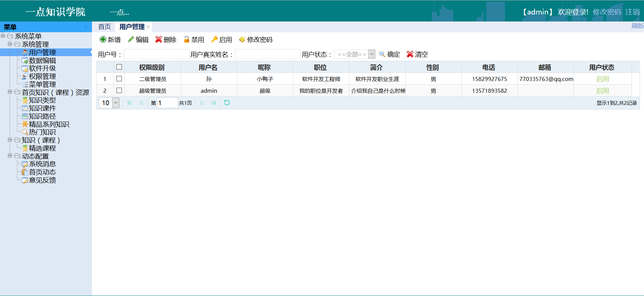Screen dimensions: 644x296
Task: Click the pencil 编辑 icon
Action: (x=131, y=40)
